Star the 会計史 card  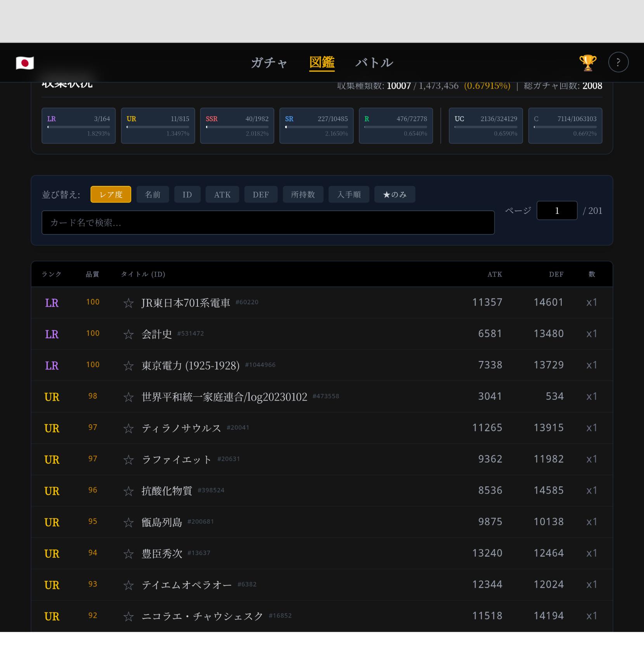(128, 335)
